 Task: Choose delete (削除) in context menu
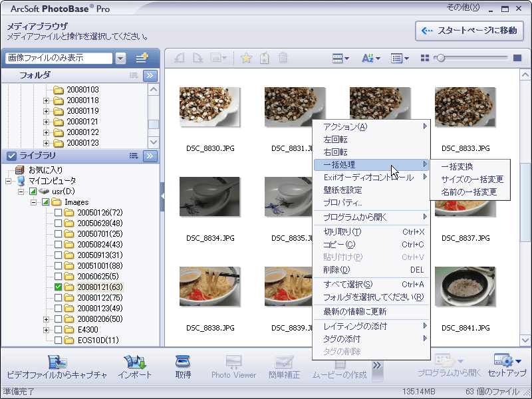[372, 270]
